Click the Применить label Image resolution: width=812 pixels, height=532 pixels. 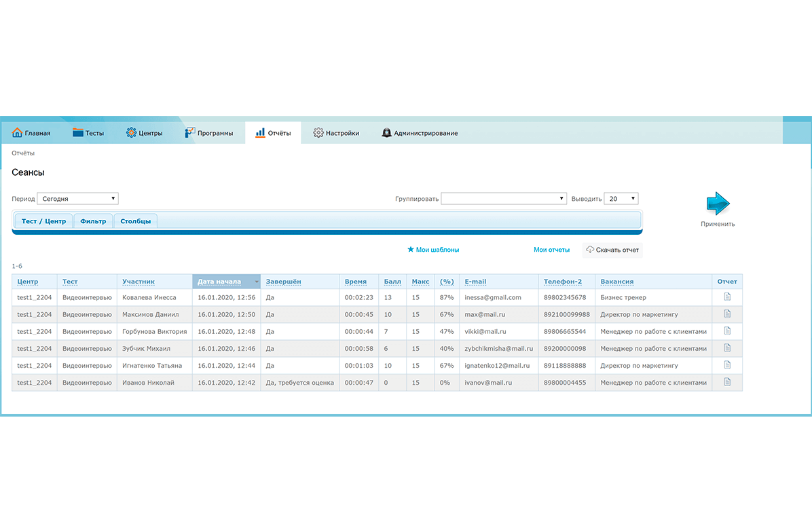pyautogui.click(x=718, y=224)
